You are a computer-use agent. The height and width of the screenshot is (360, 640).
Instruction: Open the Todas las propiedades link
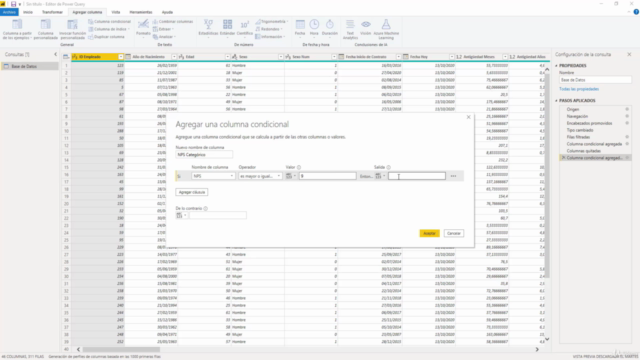point(579,89)
